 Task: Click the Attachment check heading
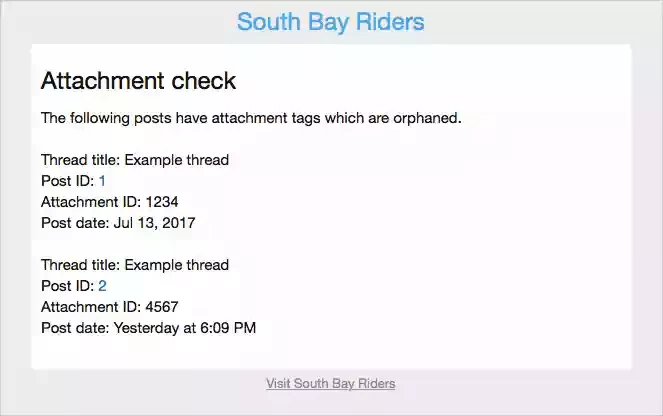[x=138, y=80]
